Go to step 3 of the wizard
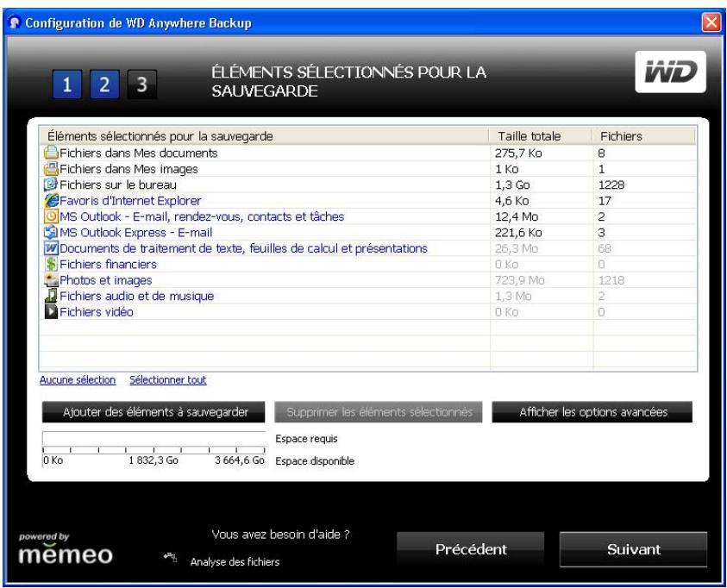The width and height of the screenshot is (727, 588). [x=142, y=84]
